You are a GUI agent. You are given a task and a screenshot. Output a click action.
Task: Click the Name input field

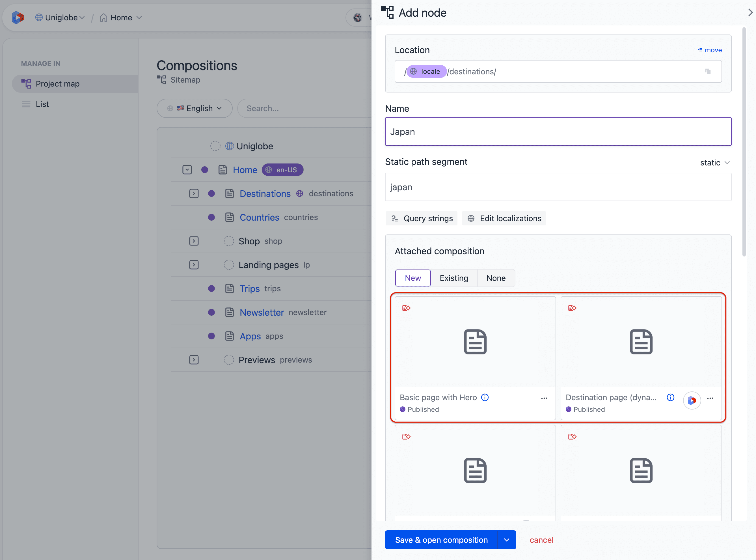pyautogui.click(x=558, y=132)
